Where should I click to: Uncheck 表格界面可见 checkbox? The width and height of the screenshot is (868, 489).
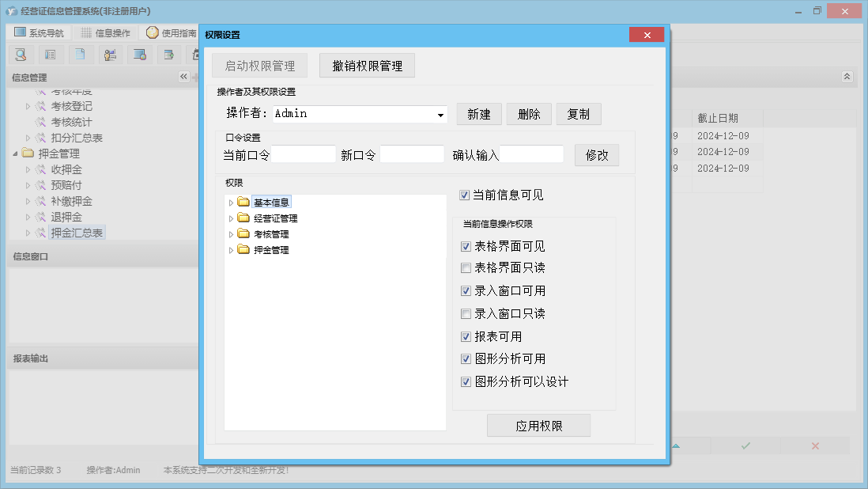click(466, 246)
